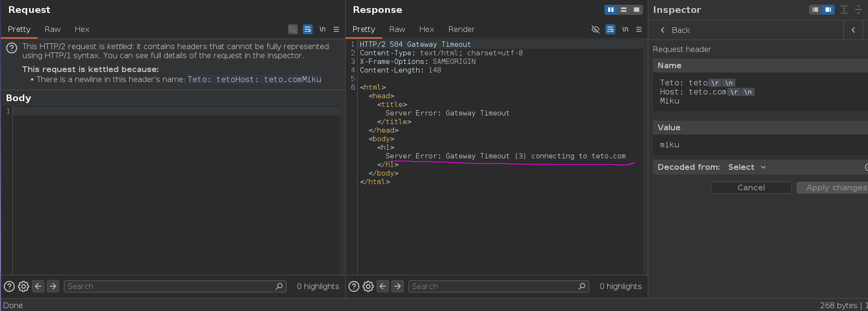Toggle hidden items eye icon in Request pane
868x311 pixels.
click(x=293, y=30)
